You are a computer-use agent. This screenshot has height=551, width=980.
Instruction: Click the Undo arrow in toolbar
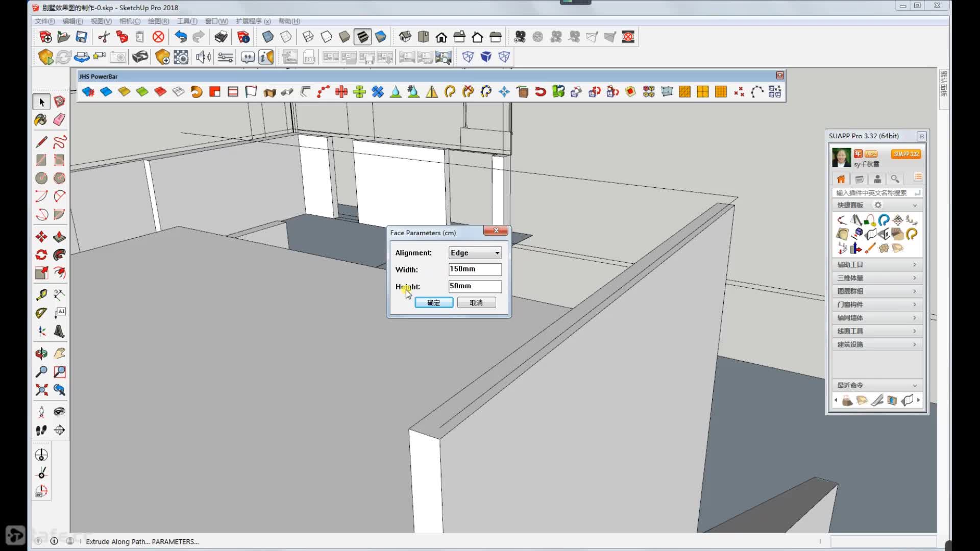(181, 37)
